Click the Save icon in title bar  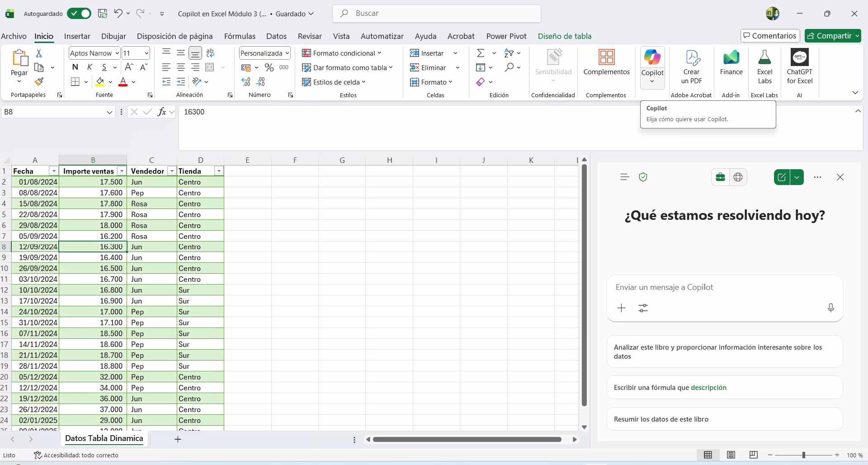click(x=103, y=14)
